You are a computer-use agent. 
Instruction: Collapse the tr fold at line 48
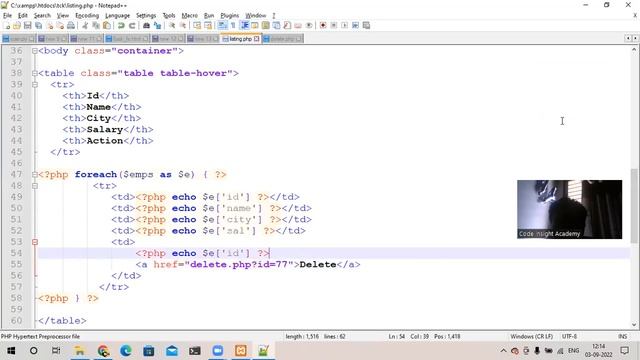click(x=35, y=186)
